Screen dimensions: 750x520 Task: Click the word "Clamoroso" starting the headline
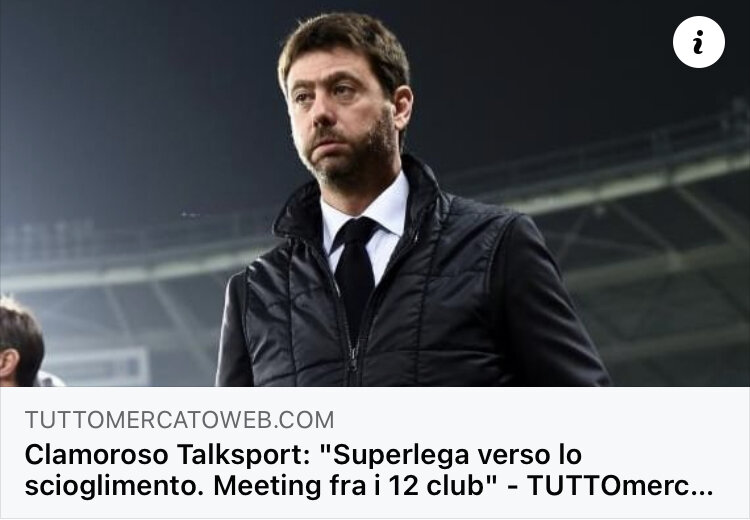pyautogui.click(x=96, y=454)
